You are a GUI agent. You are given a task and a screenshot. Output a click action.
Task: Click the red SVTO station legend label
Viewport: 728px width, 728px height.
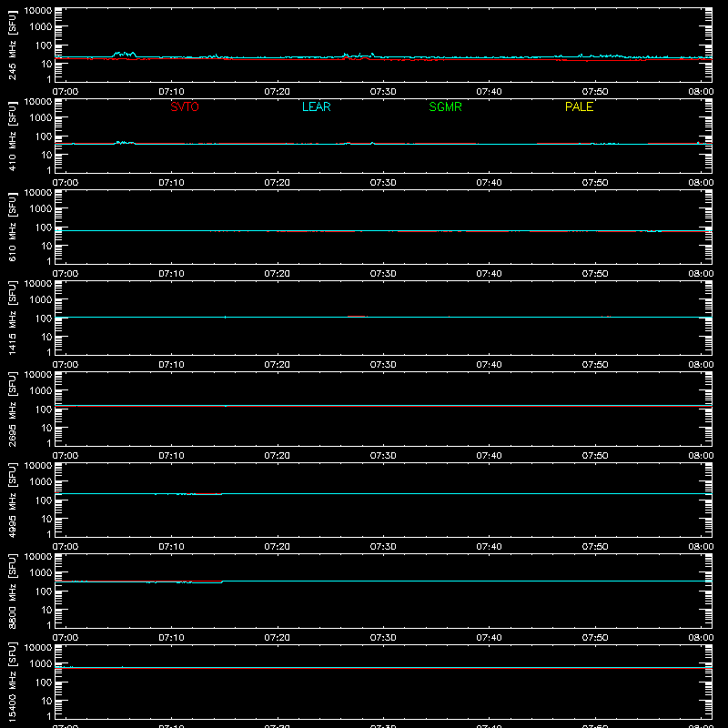point(185,106)
